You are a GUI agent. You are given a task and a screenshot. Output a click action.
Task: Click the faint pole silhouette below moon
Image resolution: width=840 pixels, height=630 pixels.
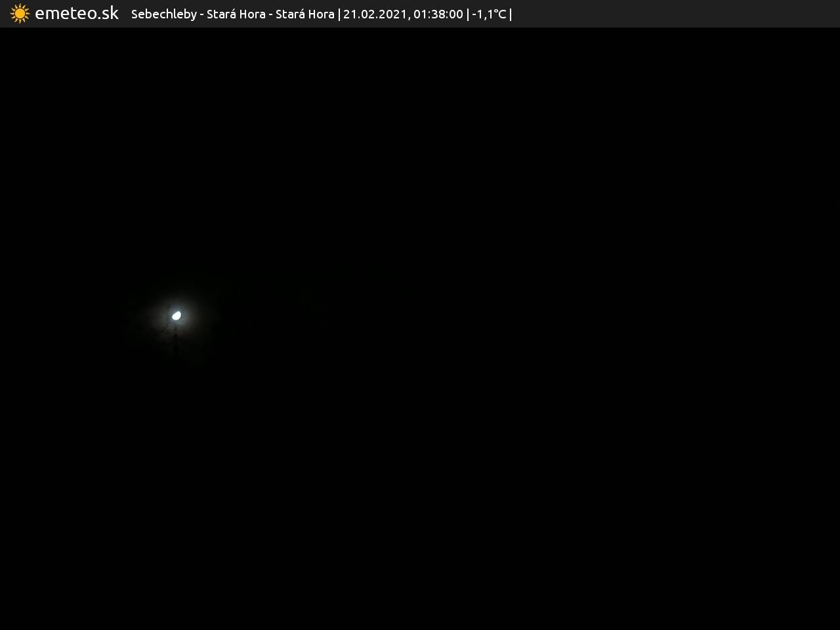pos(175,341)
